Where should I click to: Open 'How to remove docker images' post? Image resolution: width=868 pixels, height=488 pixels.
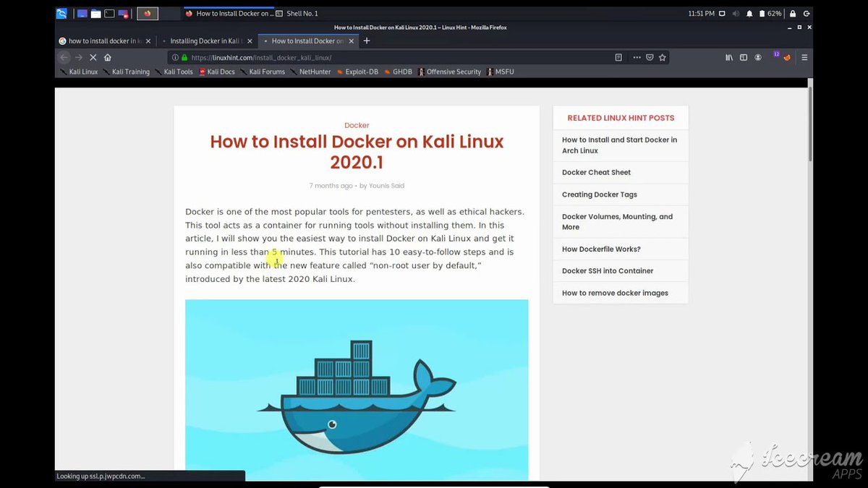[x=615, y=293]
